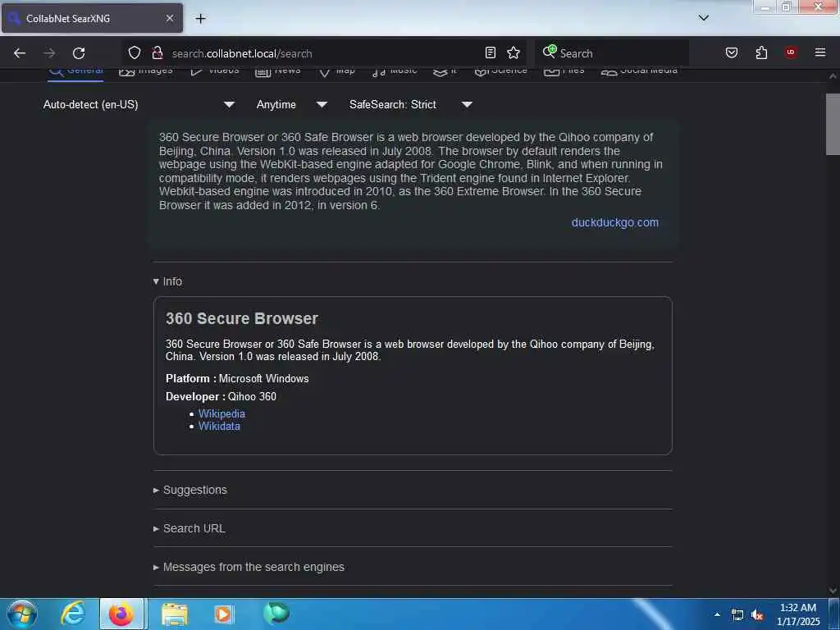List all tabs using the chevron button
840x630 pixels.
704,18
